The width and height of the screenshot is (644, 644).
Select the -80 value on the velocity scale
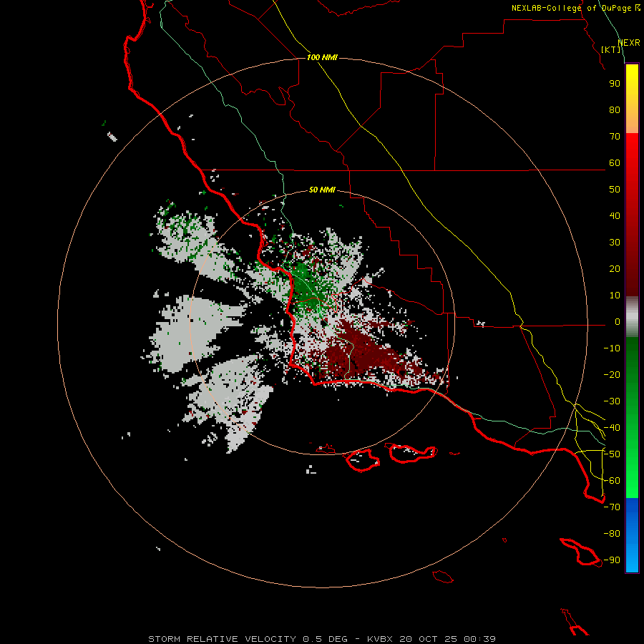click(x=612, y=534)
